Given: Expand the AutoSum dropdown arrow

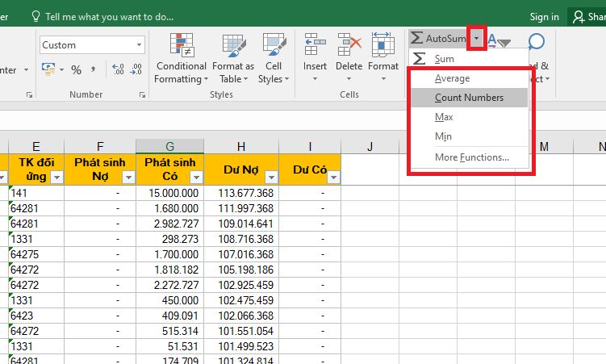Looking at the screenshot, I should point(477,38).
